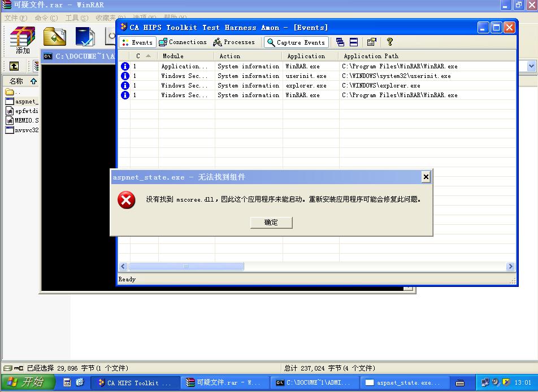Viewport: 538px width, 392px height.
Task: Sort events by the Action column header
Action: coord(249,56)
